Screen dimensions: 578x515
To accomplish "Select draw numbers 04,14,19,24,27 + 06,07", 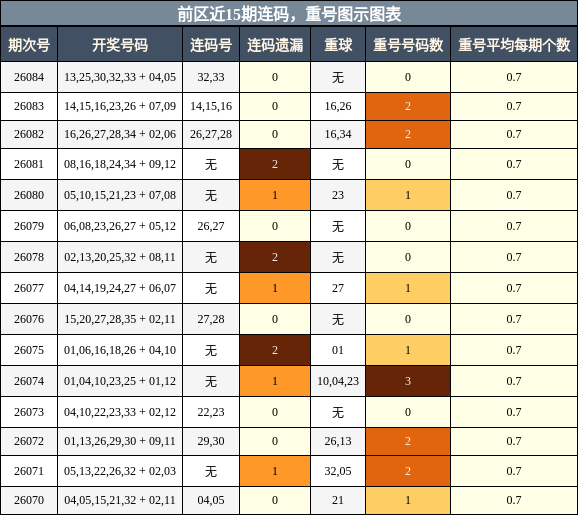I will click(120, 288).
